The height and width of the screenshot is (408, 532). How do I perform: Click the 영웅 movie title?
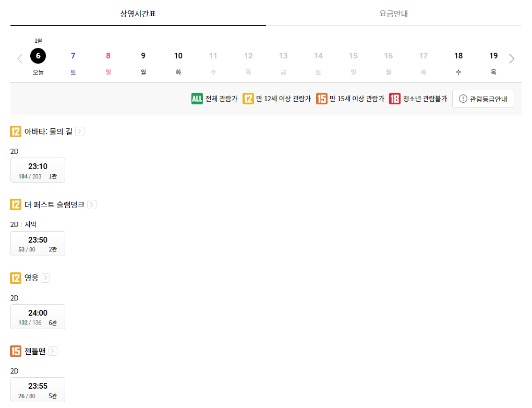31,278
